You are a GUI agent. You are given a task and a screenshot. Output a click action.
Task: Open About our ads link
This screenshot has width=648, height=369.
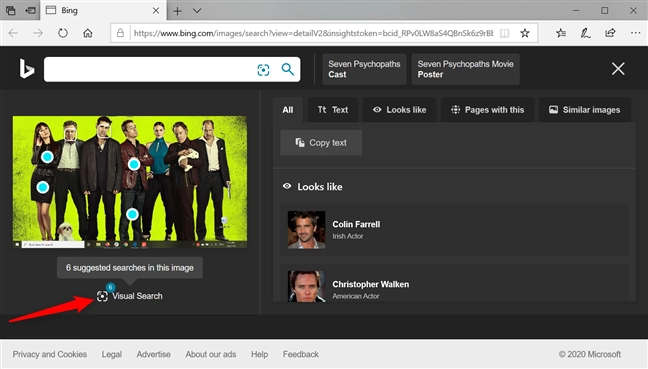point(211,354)
